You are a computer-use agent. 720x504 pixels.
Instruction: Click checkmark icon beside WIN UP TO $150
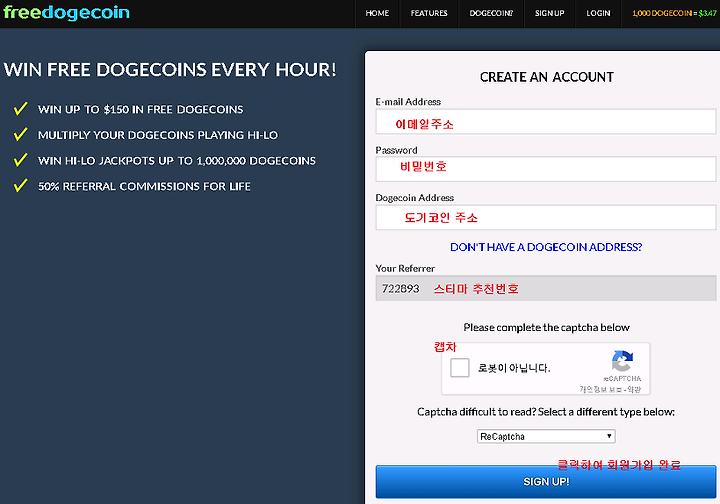20,109
